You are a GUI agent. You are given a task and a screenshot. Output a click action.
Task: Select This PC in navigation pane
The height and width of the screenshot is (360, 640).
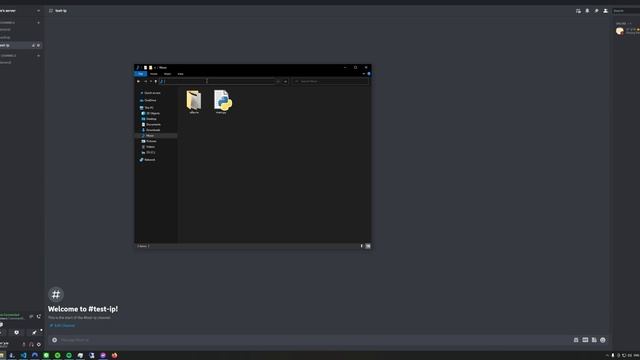pyautogui.click(x=149, y=108)
